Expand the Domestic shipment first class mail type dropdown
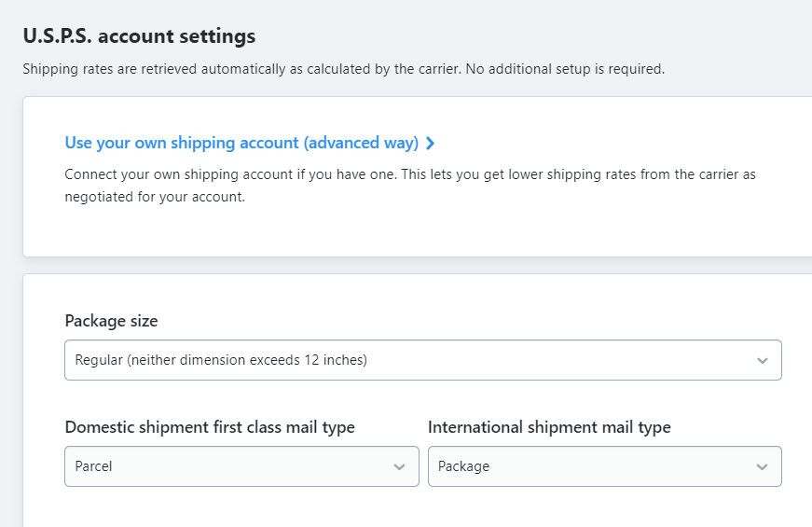 click(x=241, y=466)
